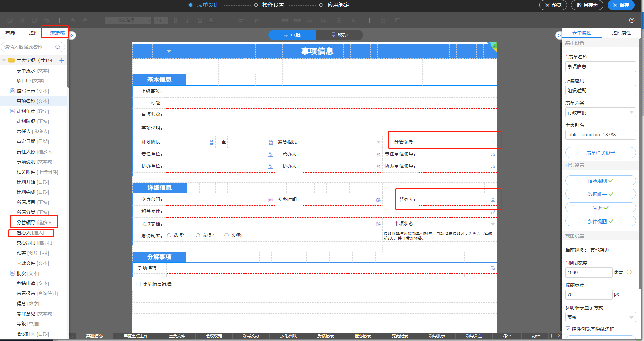Select radio option 选项2
The width and height of the screenshot is (644, 341).
(198, 235)
